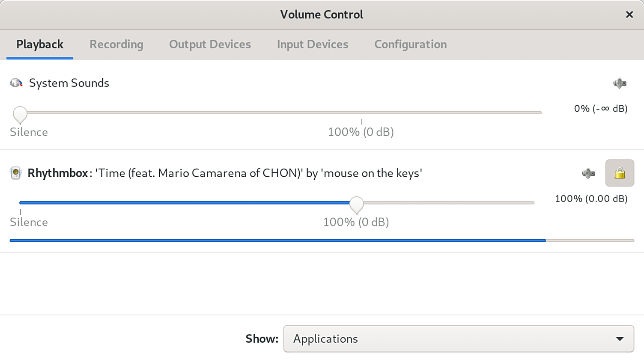Open the Show Applications dropdown
Image resolution: width=644 pixels, height=362 pixels.
coord(458,339)
